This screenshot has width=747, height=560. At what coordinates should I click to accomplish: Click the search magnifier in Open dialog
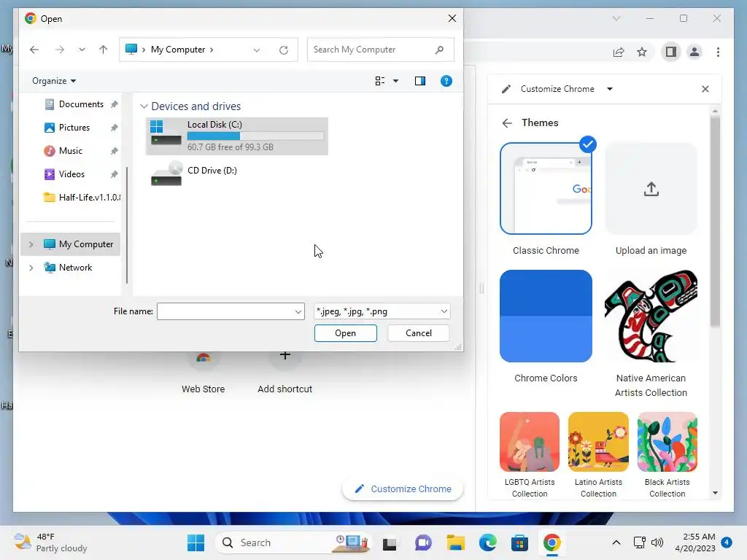pos(439,50)
